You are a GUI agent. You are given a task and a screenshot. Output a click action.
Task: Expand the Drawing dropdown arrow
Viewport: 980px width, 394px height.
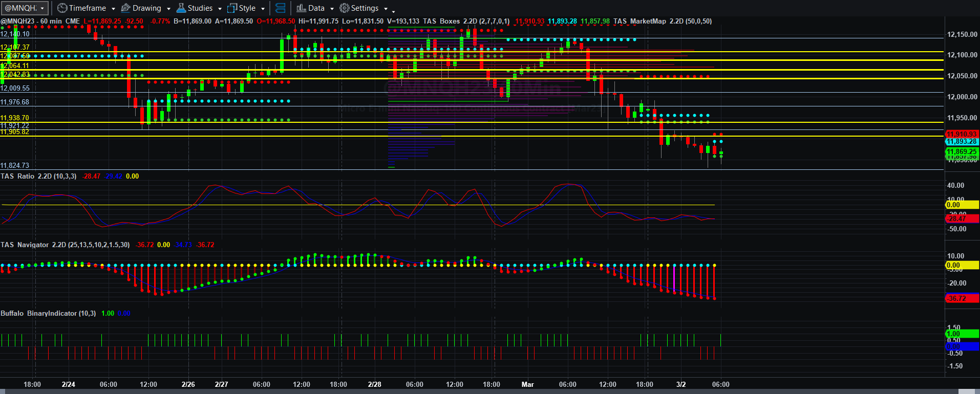167,9
